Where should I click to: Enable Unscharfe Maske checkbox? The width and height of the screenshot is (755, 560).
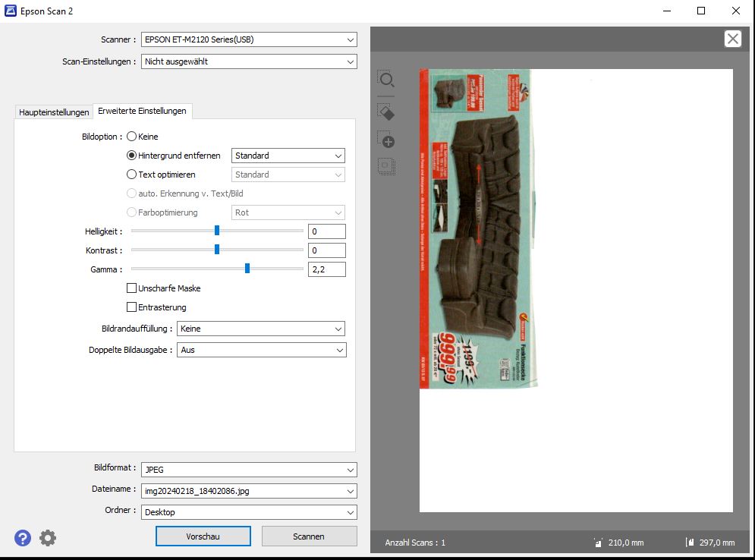[x=131, y=288]
